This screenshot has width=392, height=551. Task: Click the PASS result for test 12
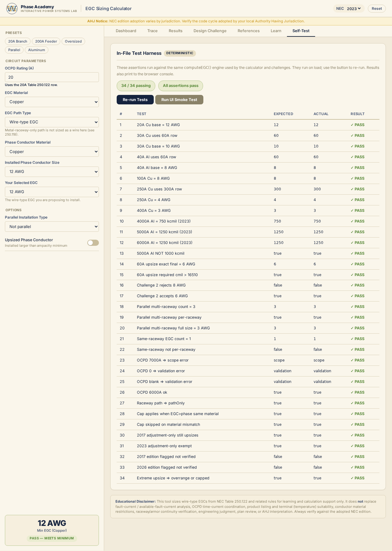(358, 243)
